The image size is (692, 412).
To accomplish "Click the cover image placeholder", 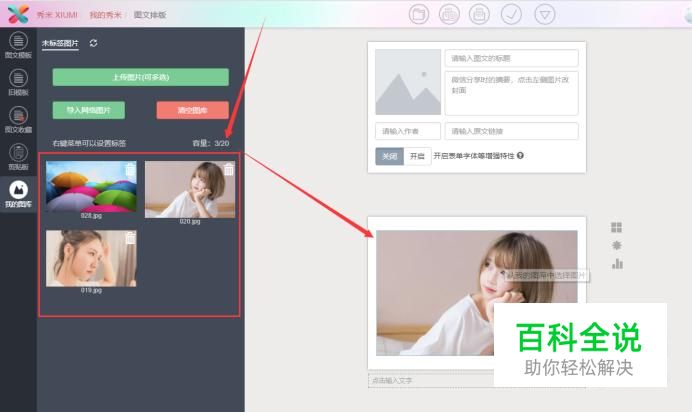I will [x=408, y=82].
